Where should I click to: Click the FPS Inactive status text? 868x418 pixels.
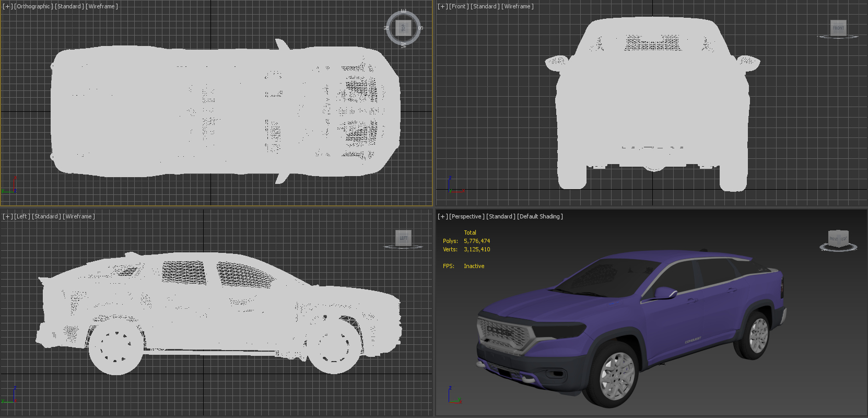coord(474,266)
